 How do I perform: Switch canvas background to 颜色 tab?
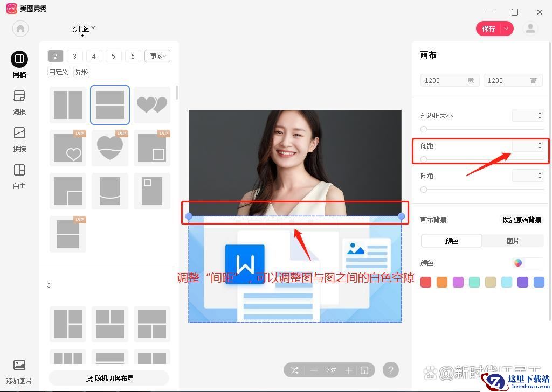[x=452, y=241]
